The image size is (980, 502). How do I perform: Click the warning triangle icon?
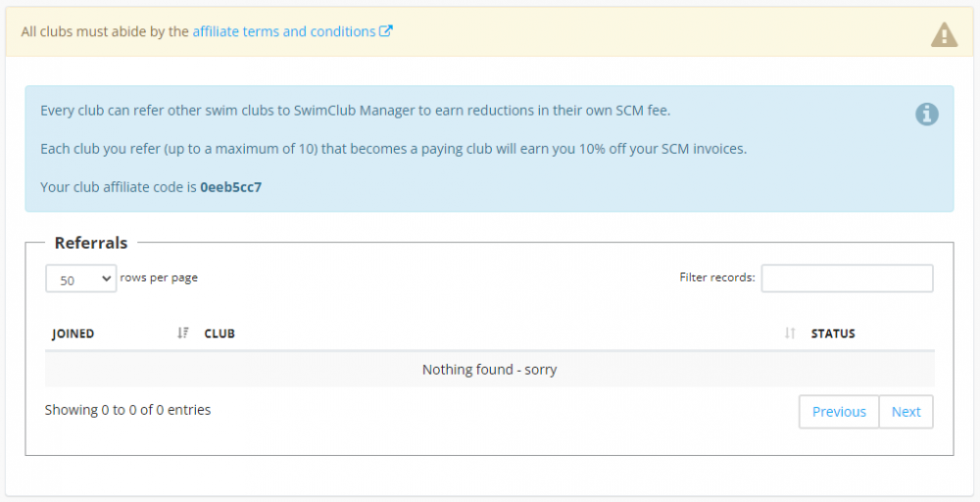pyautogui.click(x=943, y=35)
